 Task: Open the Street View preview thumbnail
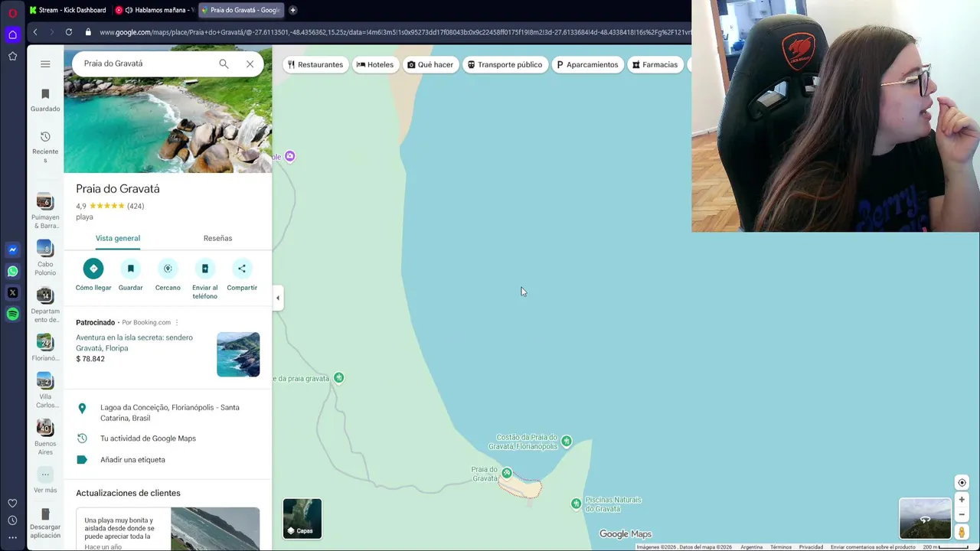925,518
